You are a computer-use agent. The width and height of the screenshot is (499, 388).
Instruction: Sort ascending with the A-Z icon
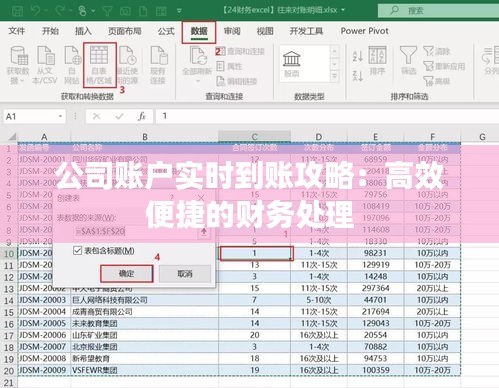358,56
